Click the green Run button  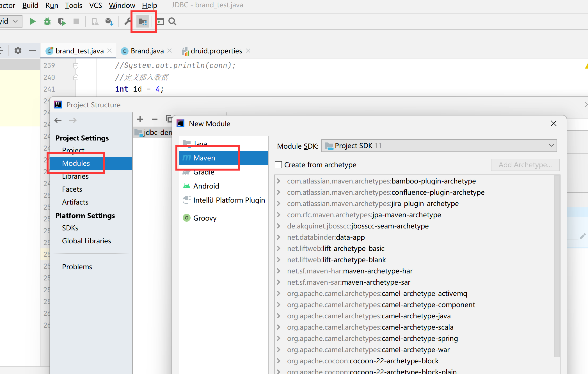(x=33, y=21)
